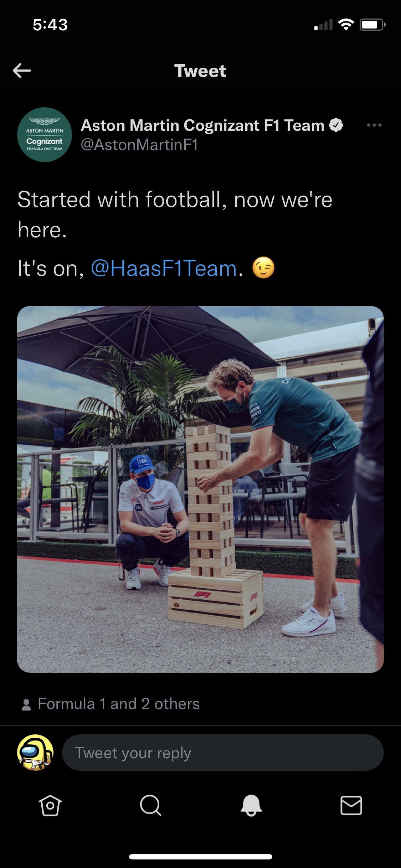Tap the @AstonMartinF1 handle
The height and width of the screenshot is (868, 401).
click(139, 145)
